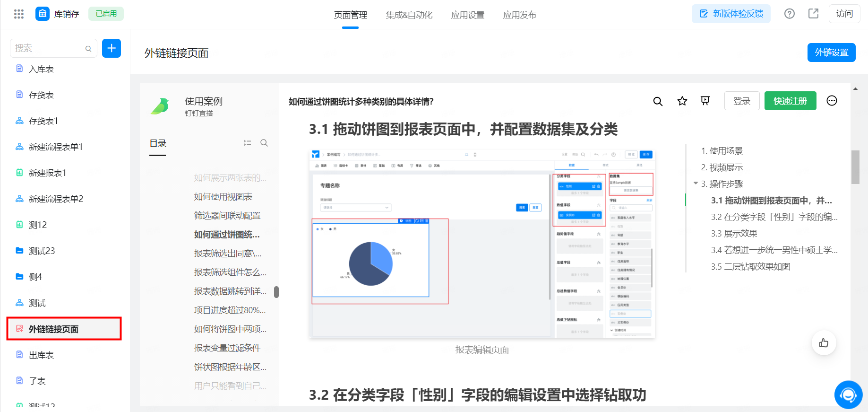Open the 应用设置 tab
Screen dimensions: 868x412
[468, 15]
